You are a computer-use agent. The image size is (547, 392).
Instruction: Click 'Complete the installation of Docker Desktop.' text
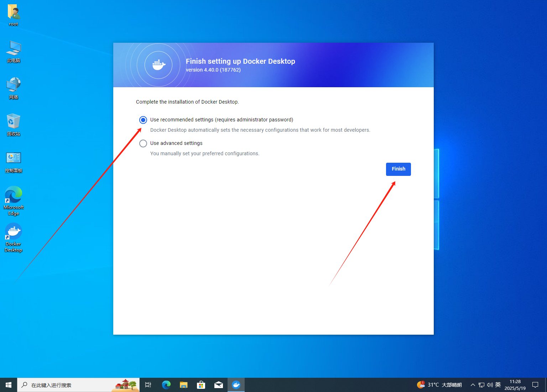pos(187,102)
